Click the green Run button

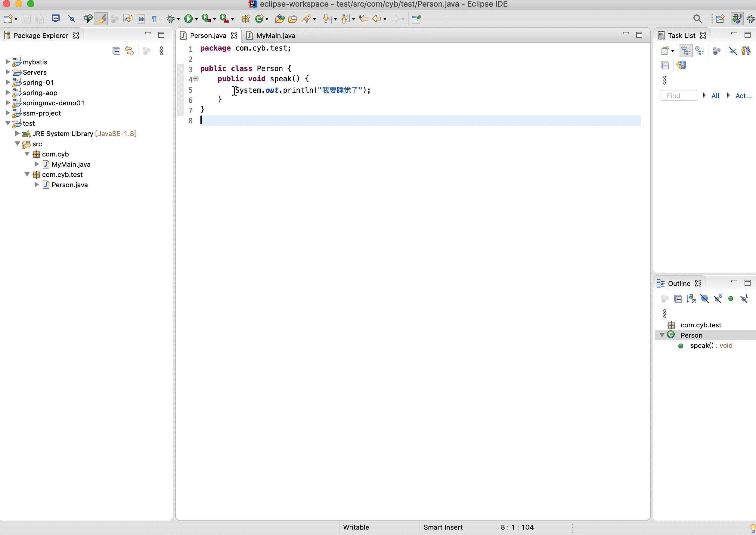(x=188, y=19)
